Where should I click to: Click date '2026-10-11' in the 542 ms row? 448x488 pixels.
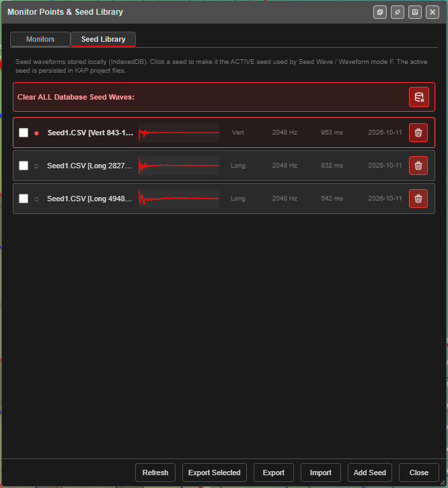tap(385, 199)
